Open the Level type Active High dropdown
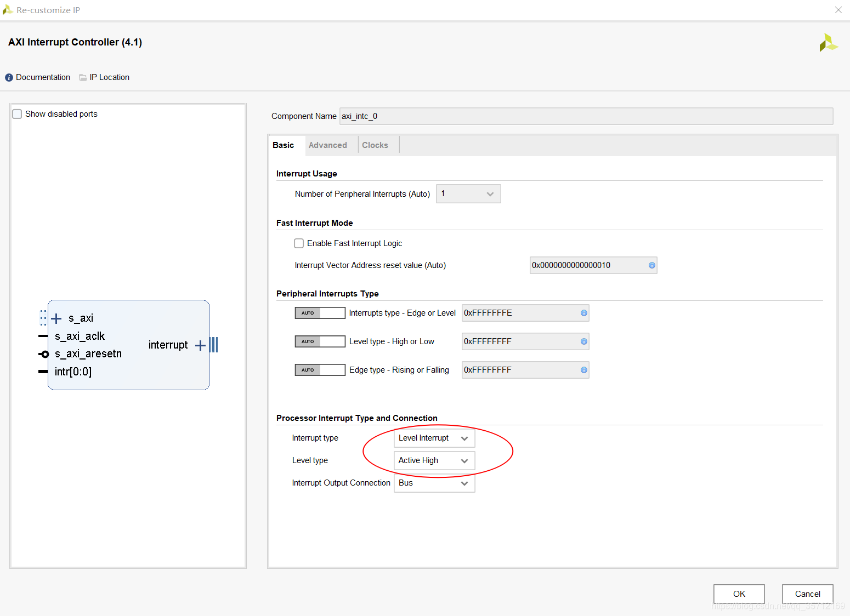850x616 pixels. [x=434, y=460]
